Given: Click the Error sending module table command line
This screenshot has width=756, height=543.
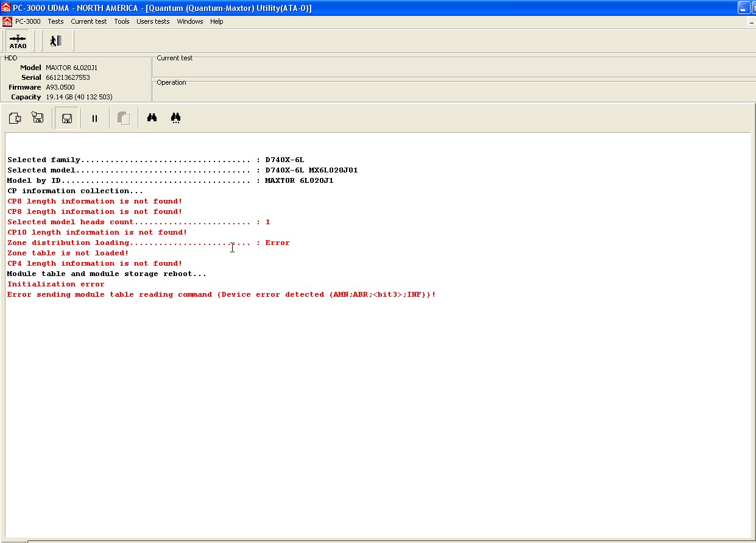Looking at the screenshot, I should coord(222,294).
